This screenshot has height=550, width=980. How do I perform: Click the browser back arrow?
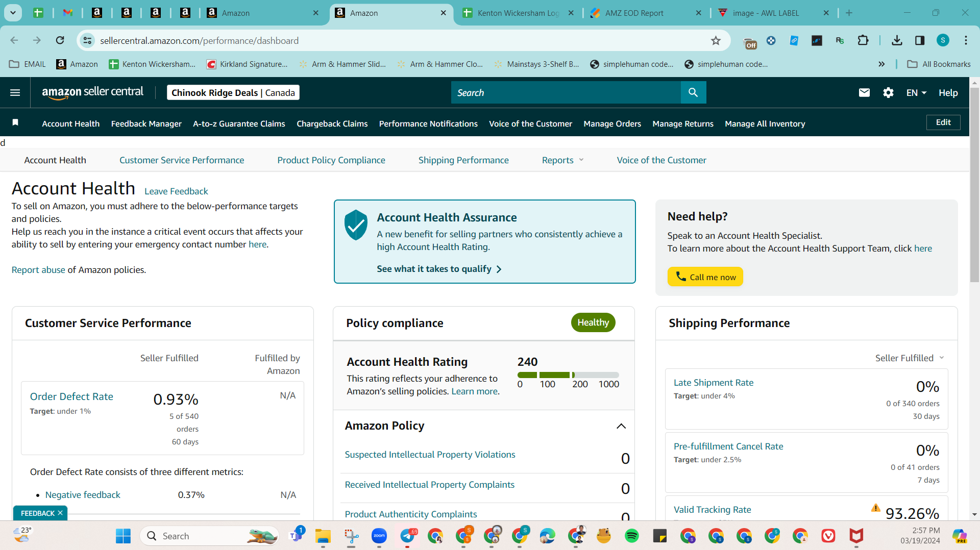click(x=14, y=40)
